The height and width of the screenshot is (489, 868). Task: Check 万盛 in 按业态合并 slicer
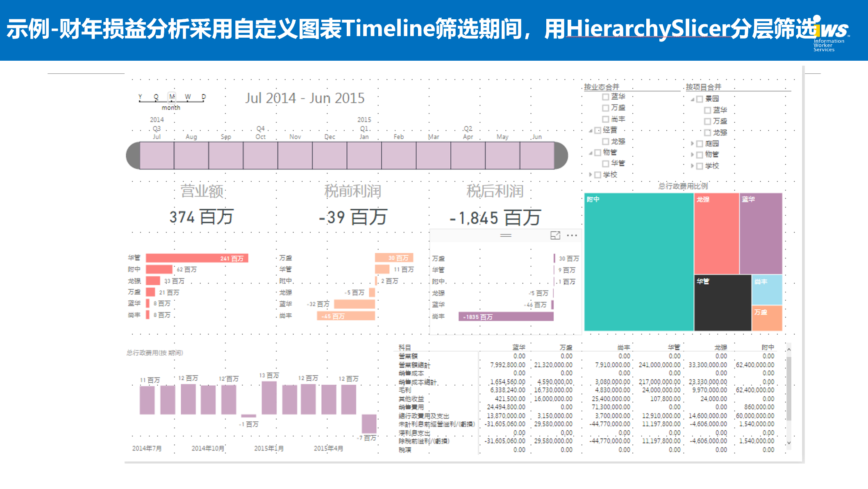[x=605, y=108]
